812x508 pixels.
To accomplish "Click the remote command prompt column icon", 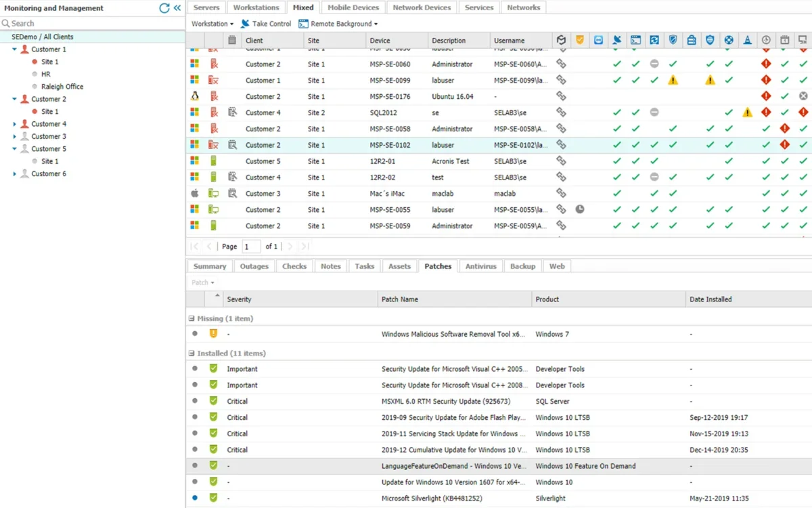I will (635, 41).
